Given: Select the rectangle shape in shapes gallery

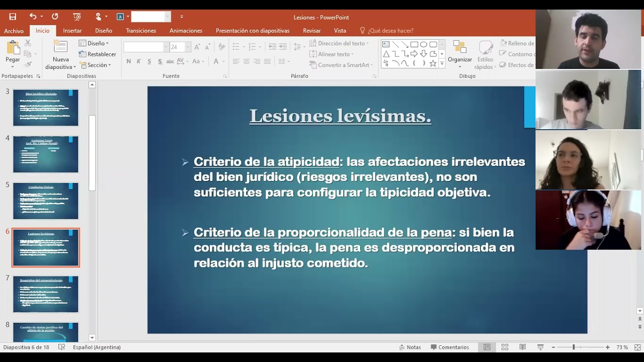Looking at the screenshot, I should [414, 44].
